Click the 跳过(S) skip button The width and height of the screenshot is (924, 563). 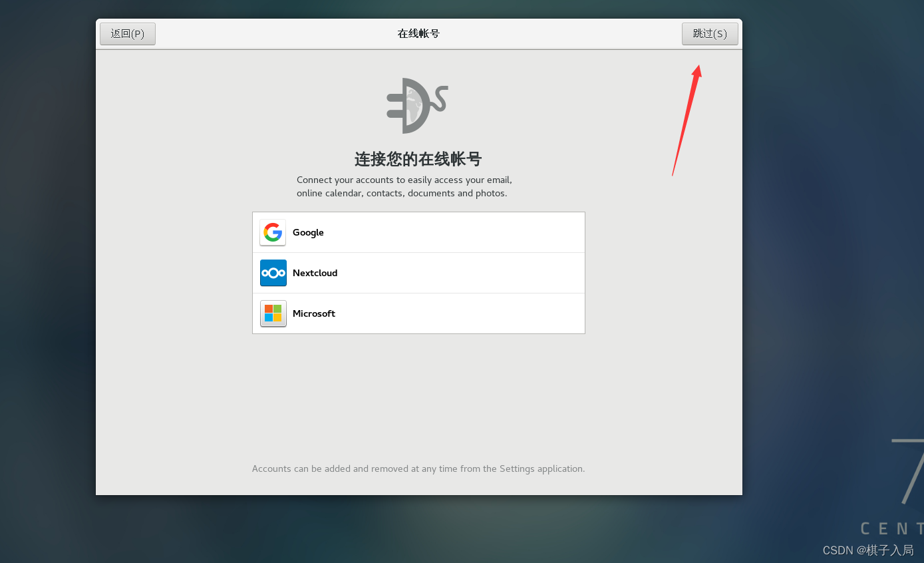pyautogui.click(x=710, y=34)
